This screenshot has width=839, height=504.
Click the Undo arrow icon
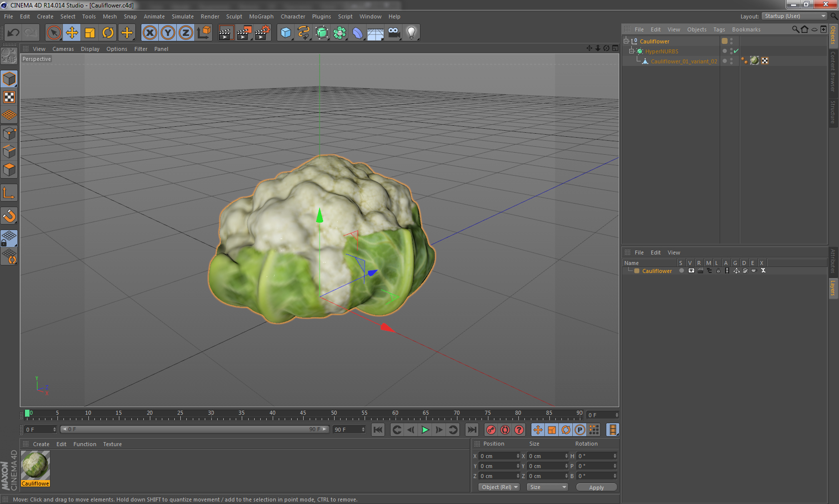coord(13,33)
